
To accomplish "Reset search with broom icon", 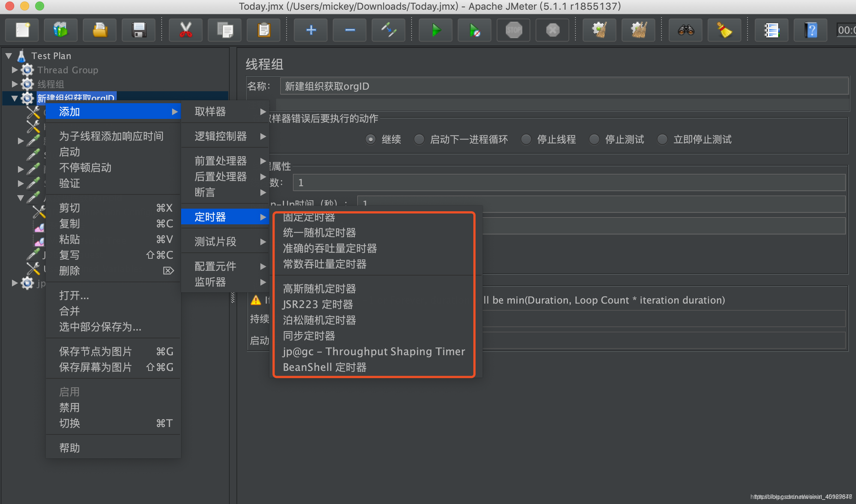I will coord(725,30).
